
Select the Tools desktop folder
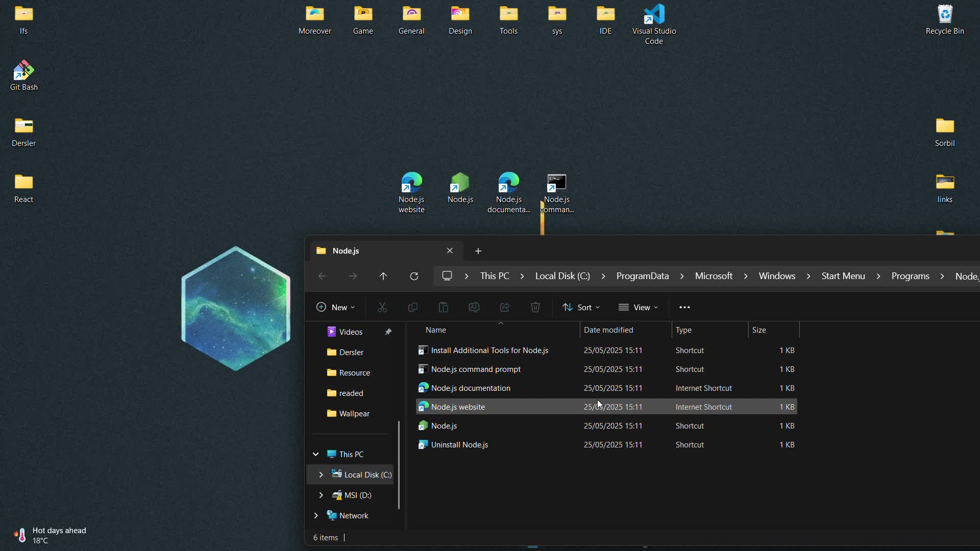point(508,19)
